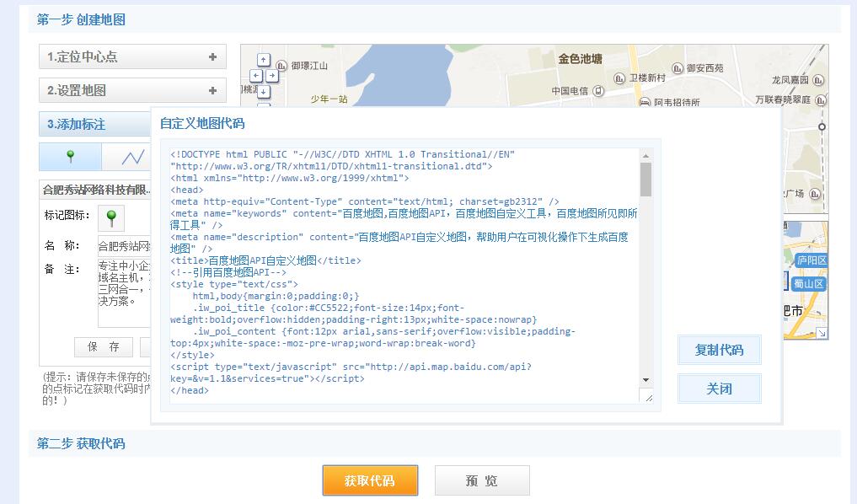857x504 pixels.
Task: Close the code dialog with 关闭
Action: (719, 389)
